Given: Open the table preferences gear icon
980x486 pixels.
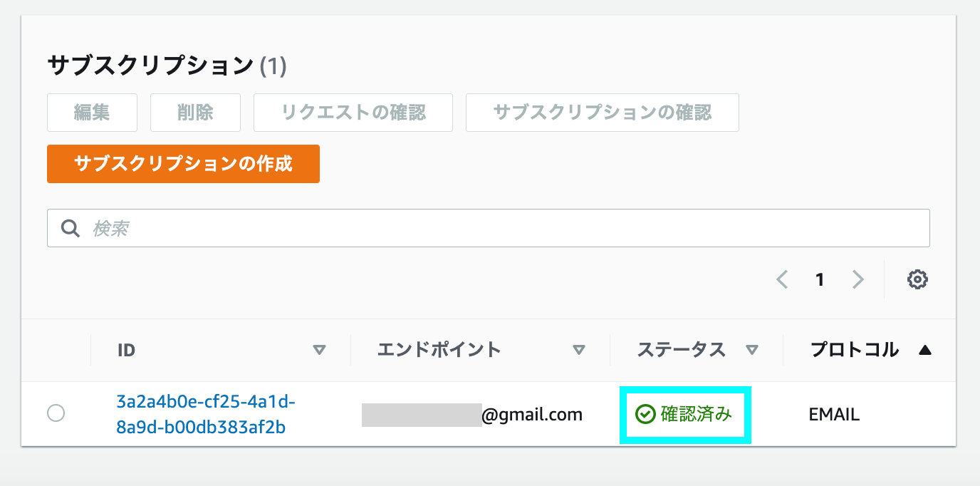Looking at the screenshot, I should 917,279.
